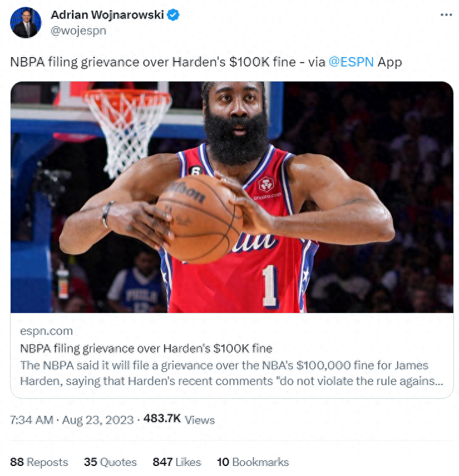Click Adrian Wojnarowski's profile avatar
The height and width of the screenshot is (476, 459).
pos(26,23)
